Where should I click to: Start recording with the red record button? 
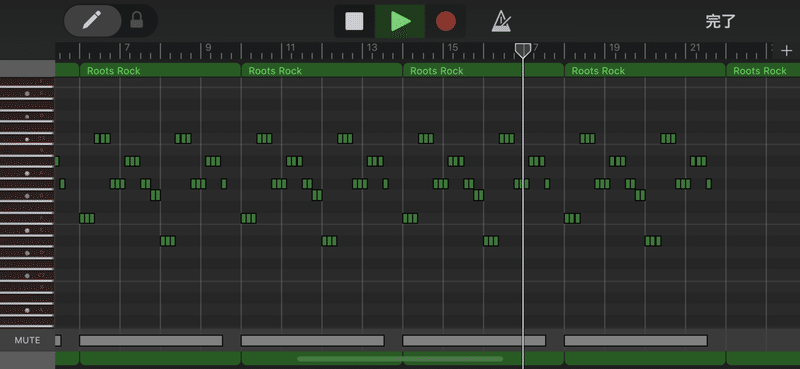445,21
